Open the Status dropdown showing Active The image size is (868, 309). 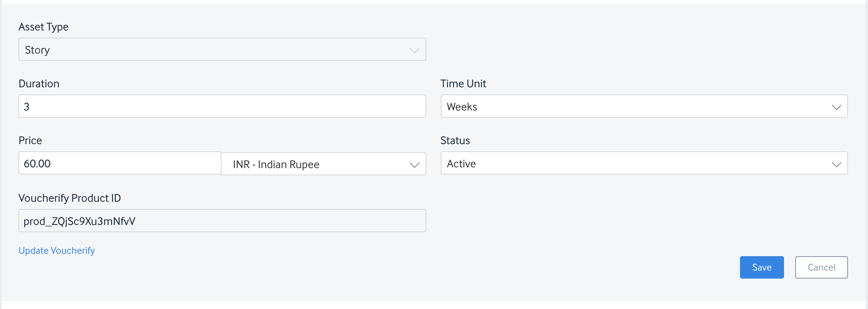[644, 163]
